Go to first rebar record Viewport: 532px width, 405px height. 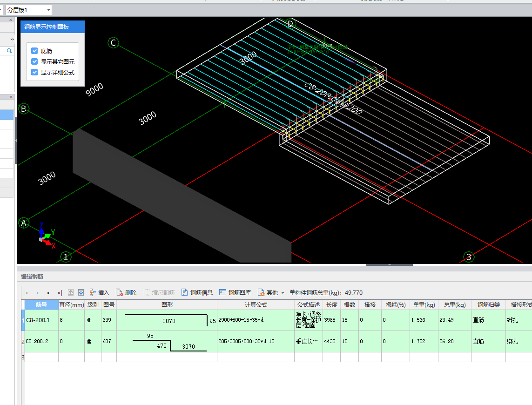pyautogui.click(x=27, y=293)
